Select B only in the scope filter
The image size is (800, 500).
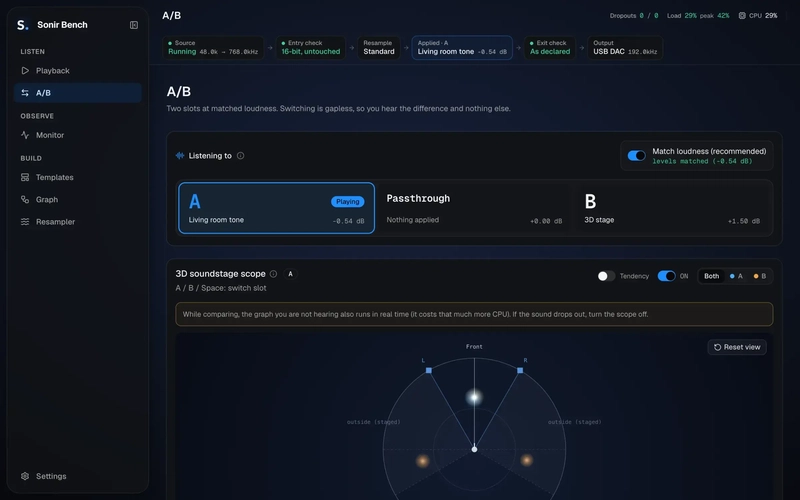760,276
